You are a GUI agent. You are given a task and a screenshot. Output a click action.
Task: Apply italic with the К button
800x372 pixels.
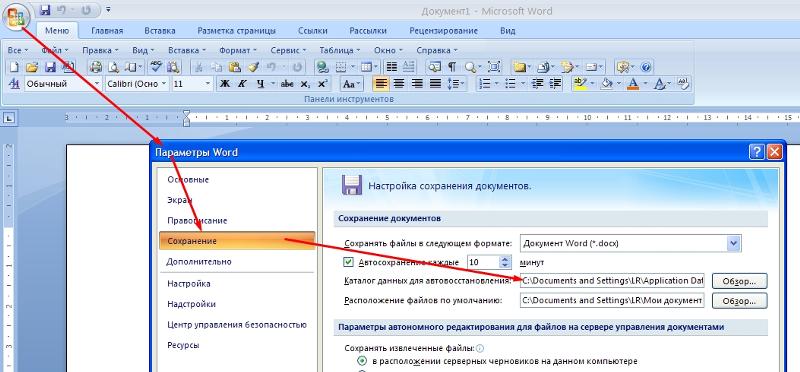pyautogui.click(x=242, y=84)
